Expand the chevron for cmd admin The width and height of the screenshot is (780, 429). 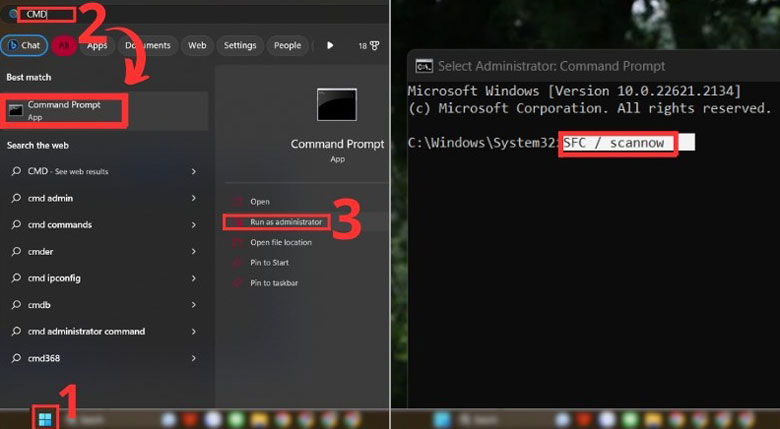tap(194, 198)
